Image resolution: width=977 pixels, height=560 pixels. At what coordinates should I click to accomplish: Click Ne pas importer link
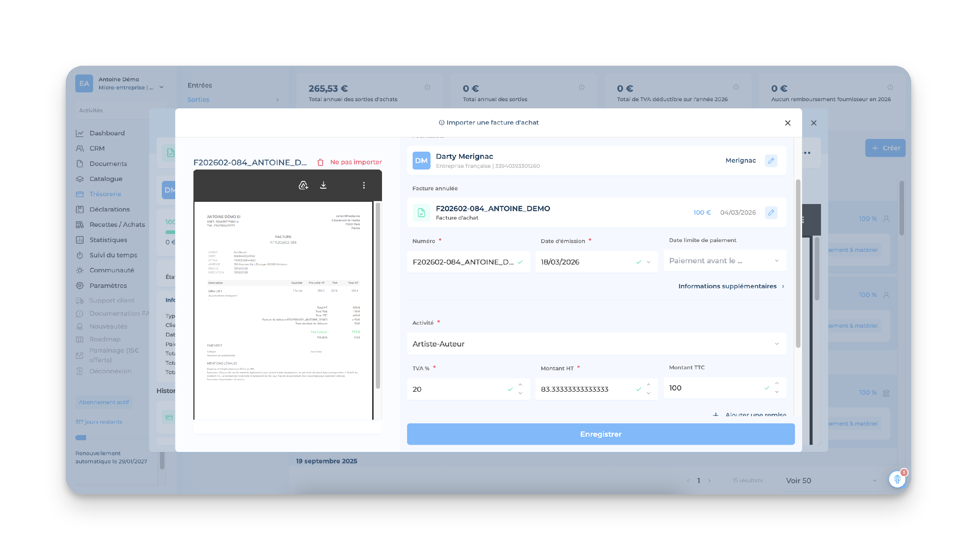point(356,162)
